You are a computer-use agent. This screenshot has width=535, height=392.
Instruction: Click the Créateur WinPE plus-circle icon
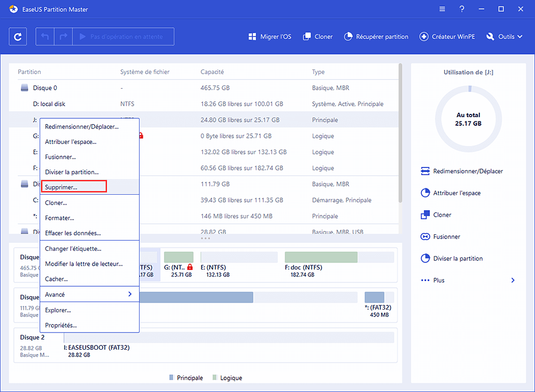click(x=424, y=36)
